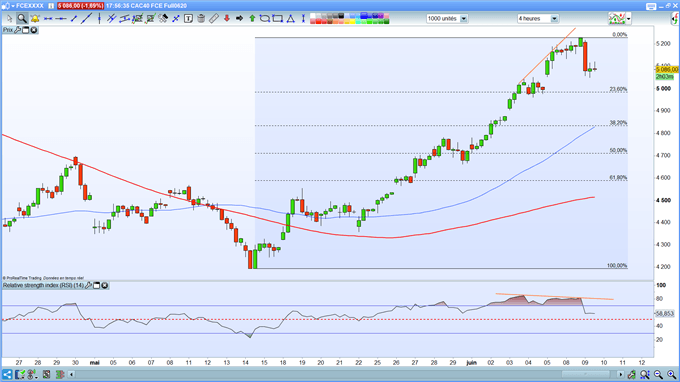Viewport: 680px width, 382px height.
Task: Select the rectangle drawing tool
Action: pos(278,19)
